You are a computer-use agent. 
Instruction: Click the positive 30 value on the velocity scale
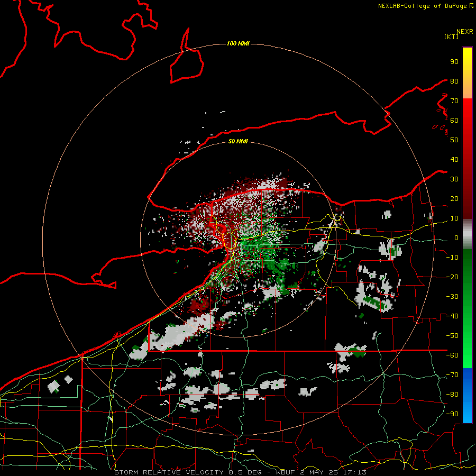point(454,179)
